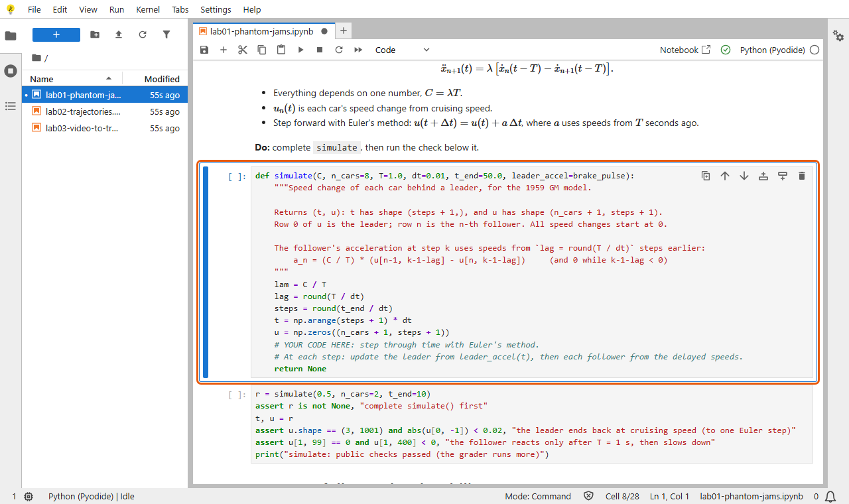Save the notebook with the floppy disk icon
The image size is (849, 504).
point(204,50)
